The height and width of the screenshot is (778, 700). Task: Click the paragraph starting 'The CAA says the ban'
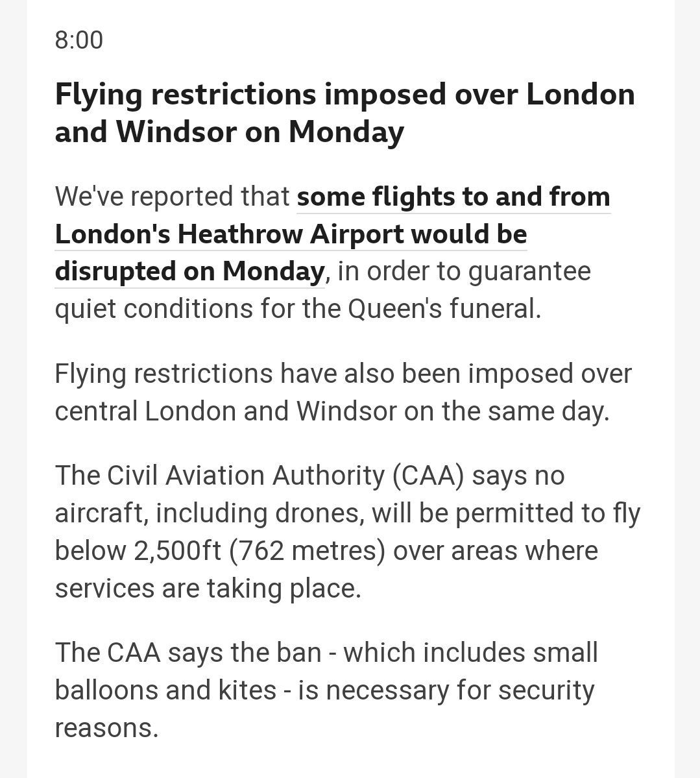(326, 690)
